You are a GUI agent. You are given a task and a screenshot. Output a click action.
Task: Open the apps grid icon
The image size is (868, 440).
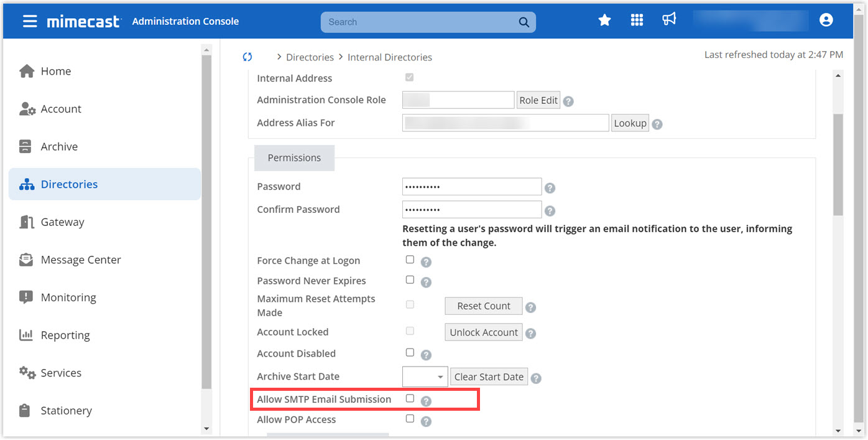637,21
